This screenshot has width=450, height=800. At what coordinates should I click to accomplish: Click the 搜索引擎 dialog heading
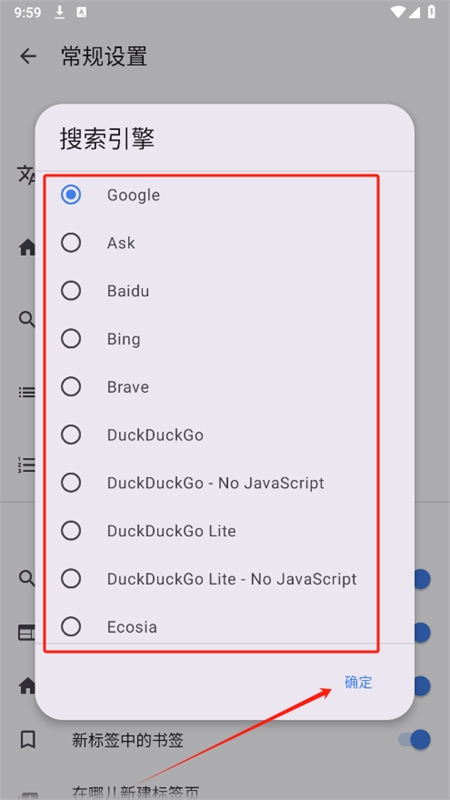[x=107, y=138]
